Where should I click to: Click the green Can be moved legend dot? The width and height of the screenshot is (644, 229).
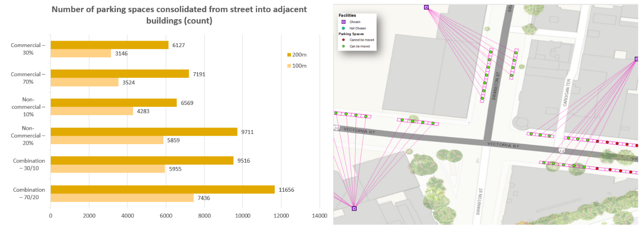tap(343, 46)
